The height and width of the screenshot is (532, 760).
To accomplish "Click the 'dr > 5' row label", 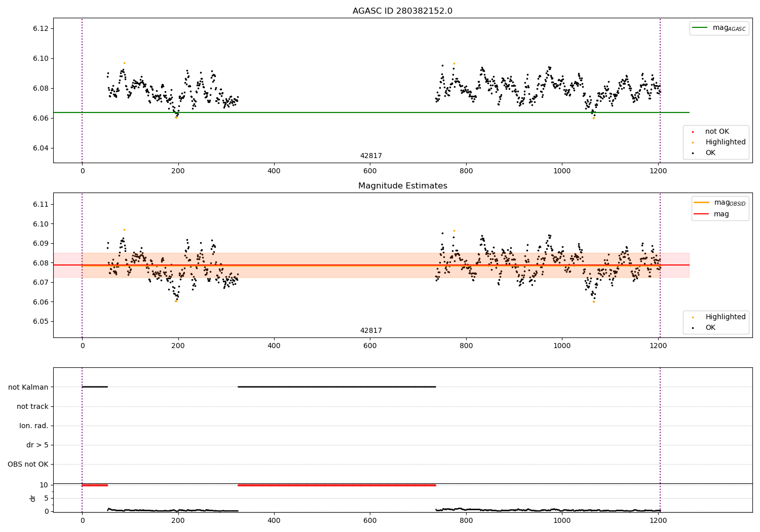I will [37, 445].
